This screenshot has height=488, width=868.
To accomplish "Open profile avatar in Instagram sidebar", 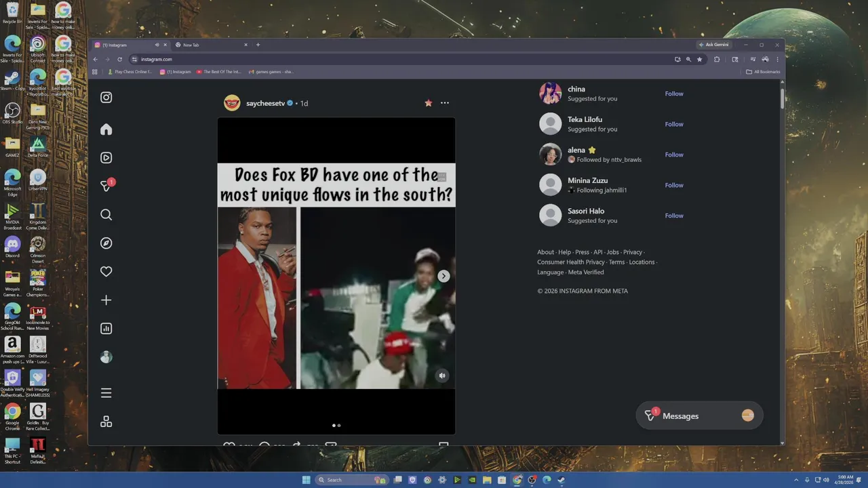I will click(x=106, y=357).
